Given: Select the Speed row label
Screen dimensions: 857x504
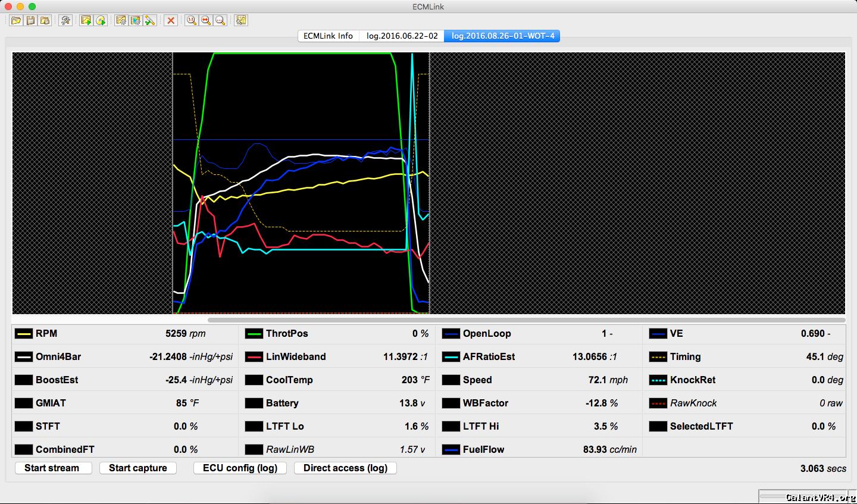Looking at the screenshot, I should [477, 380].
